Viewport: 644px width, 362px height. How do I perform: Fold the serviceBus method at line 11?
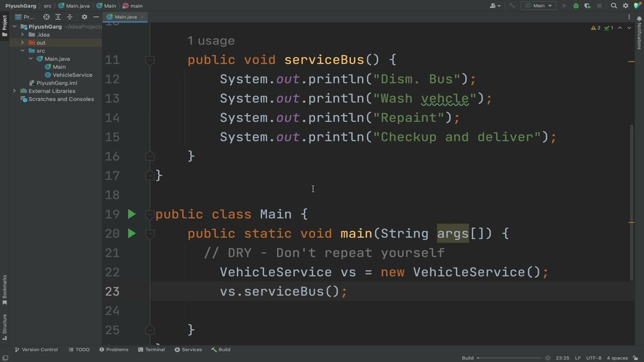click(x=150, y=60)
